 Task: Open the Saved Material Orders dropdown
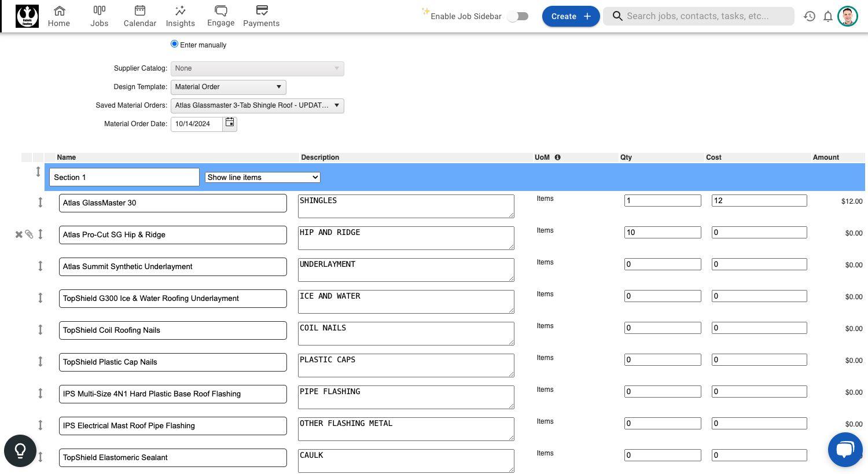258,105
